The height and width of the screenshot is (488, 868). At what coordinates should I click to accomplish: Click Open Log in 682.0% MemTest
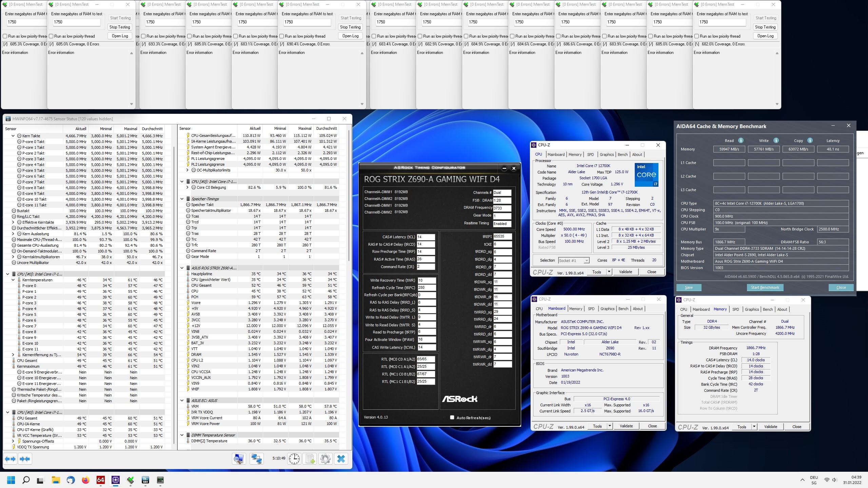coord(765,36)
